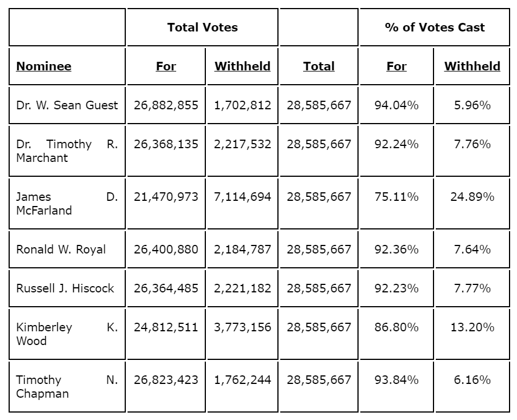Select Kimberley K. Wood nominee cell
The image size is (517, 420).
(67, 334)
